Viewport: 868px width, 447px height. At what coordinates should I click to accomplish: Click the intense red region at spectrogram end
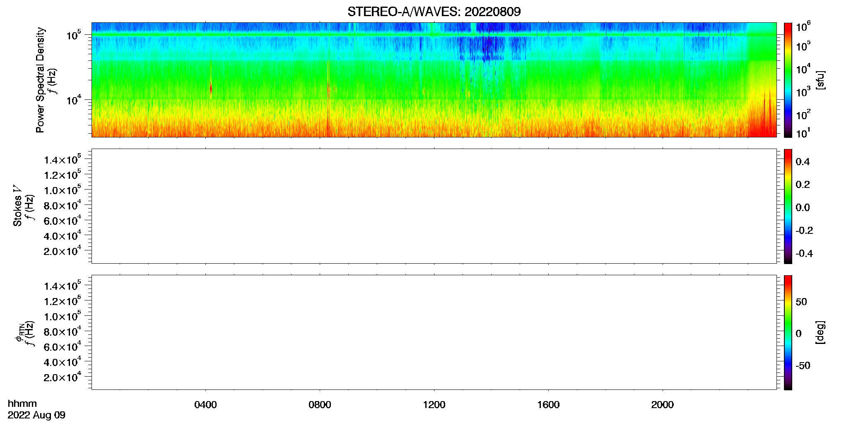(x=763, y=120)
